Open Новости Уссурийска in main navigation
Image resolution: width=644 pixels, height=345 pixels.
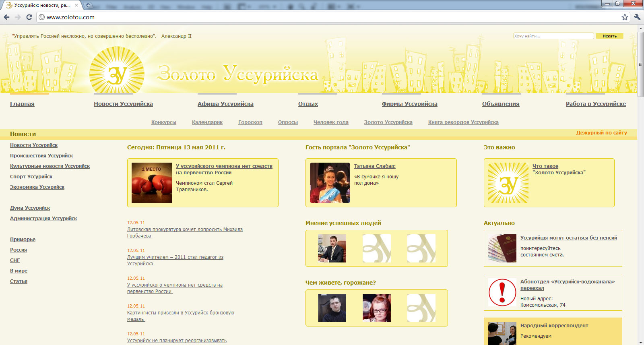point(123,104)
